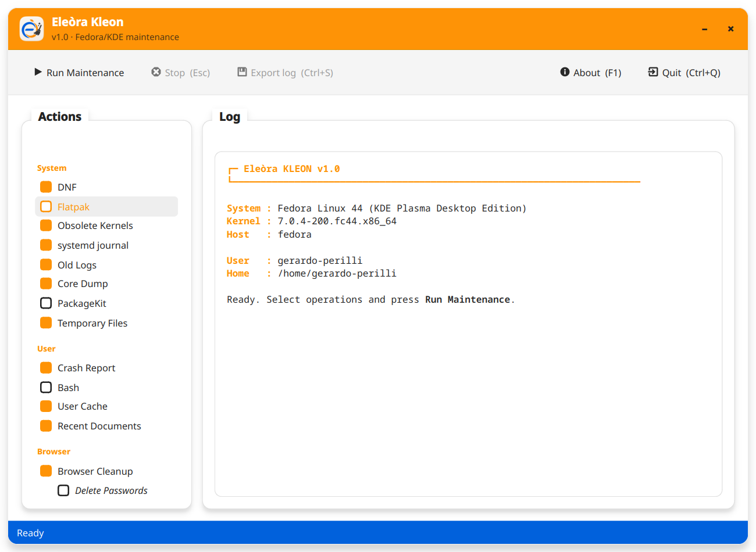Click the Quit exit-arrow icon

653,72
